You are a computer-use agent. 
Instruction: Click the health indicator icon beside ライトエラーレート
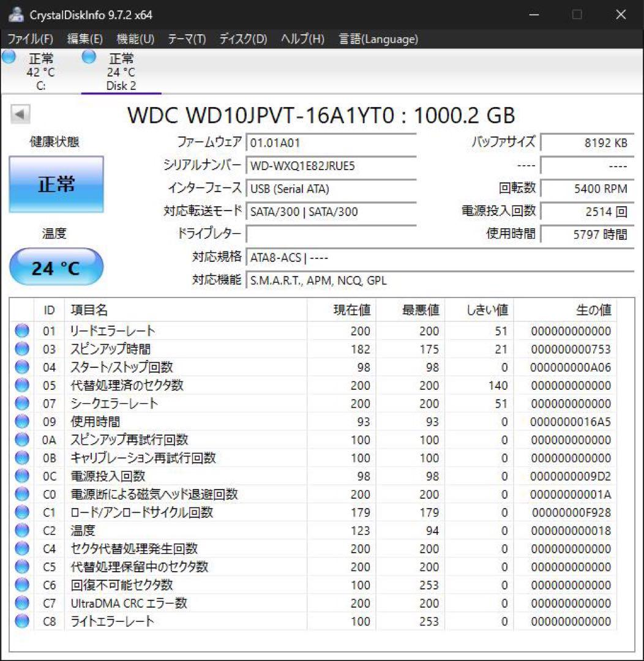coord(21,621)
